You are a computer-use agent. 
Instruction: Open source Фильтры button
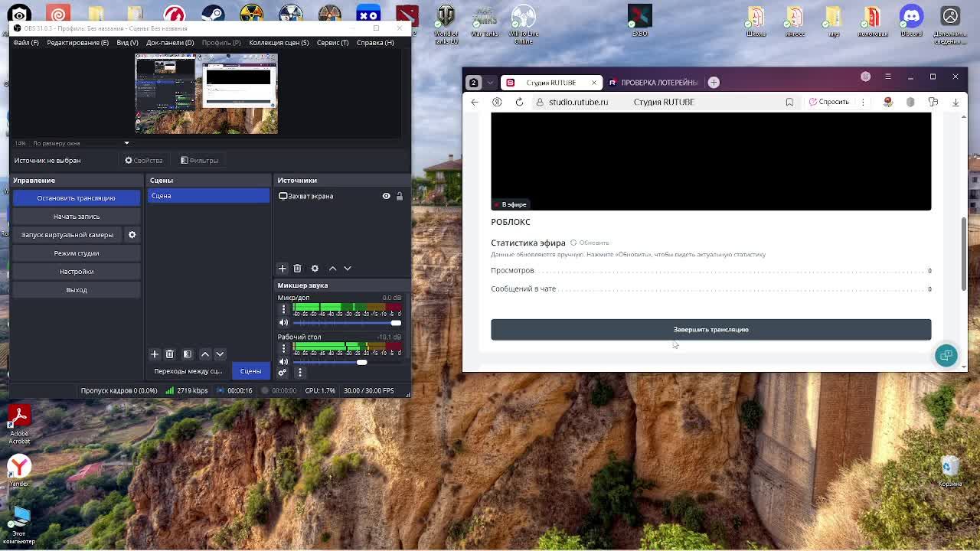pos(199,161)
